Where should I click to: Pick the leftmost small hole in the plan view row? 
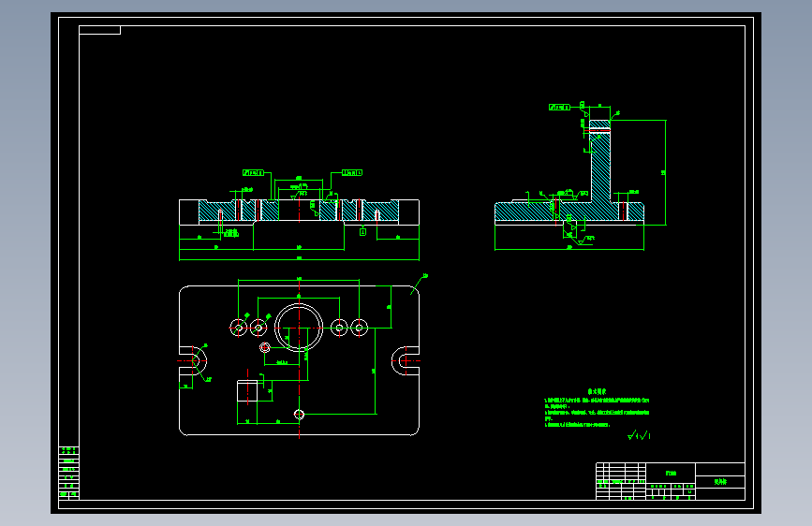238,328
